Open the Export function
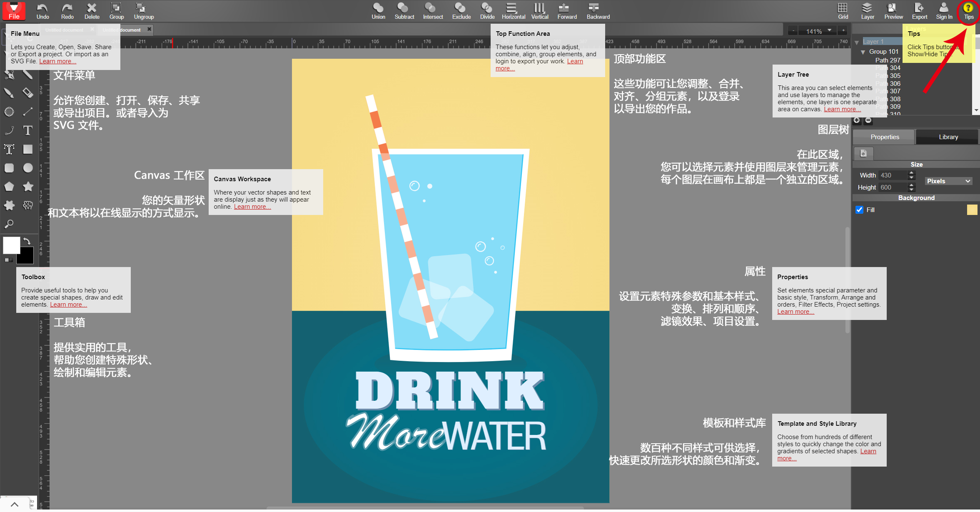This screenshot has height=512, width=980. [x=919, y=10]
